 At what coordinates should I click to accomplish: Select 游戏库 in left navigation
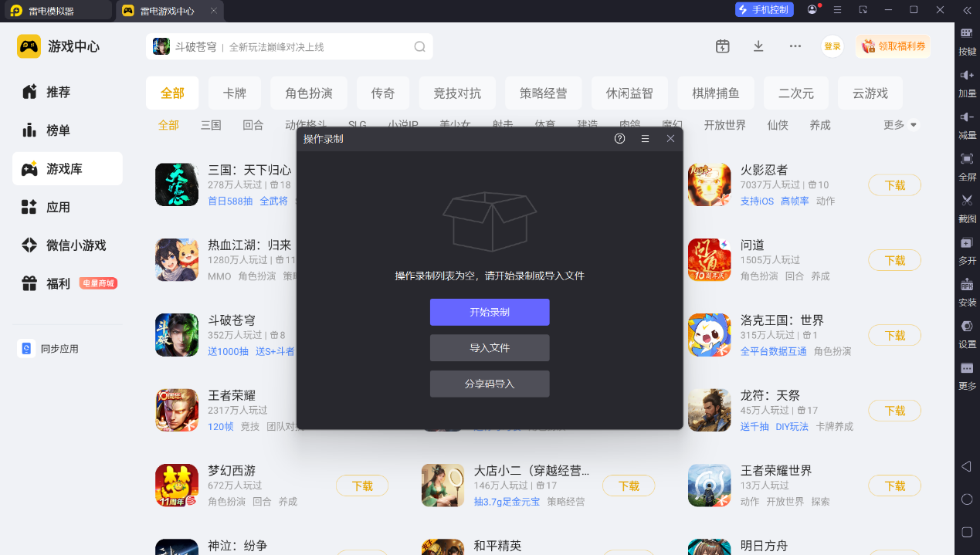[67, 168]
